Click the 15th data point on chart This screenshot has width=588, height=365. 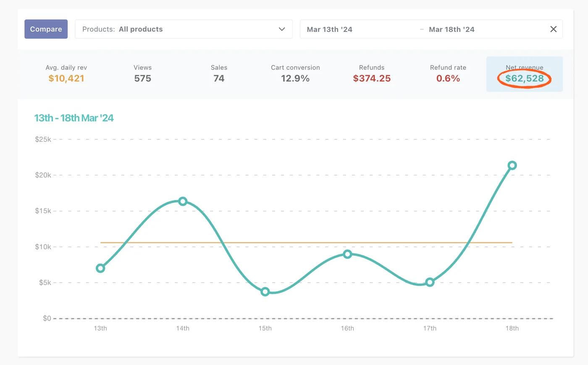coord(265,292)
